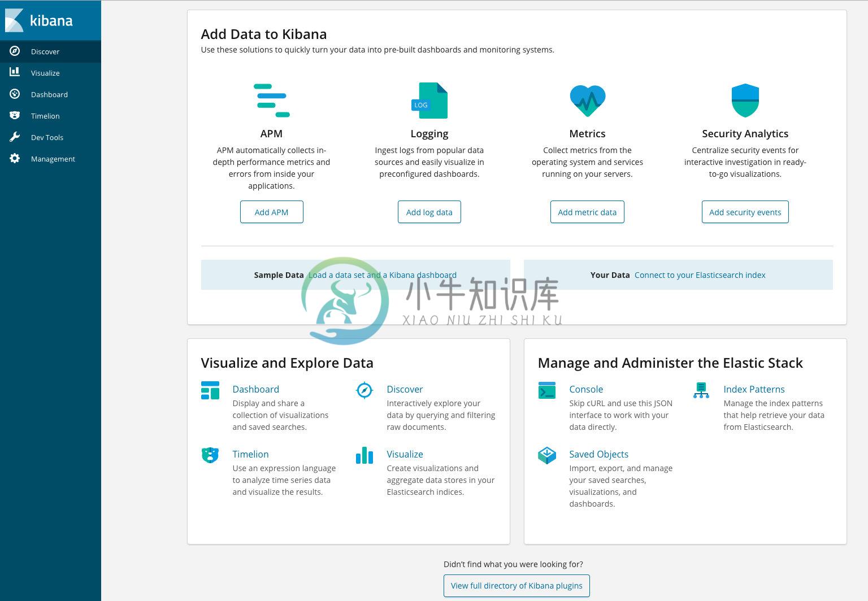The width and height of the screenshot is (868, 601).
Task: Click the kibana wordmark text in header
Action: click(x=51, y=21)
